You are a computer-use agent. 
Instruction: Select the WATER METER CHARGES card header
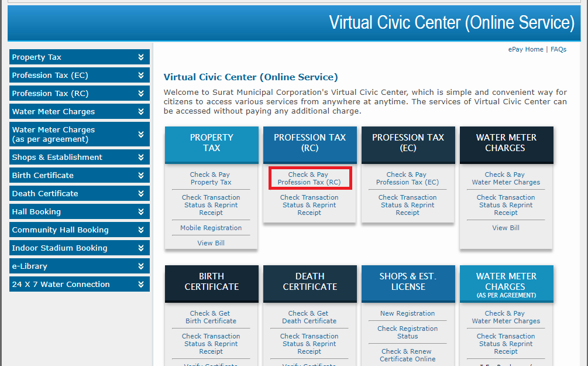coord(506,145)
